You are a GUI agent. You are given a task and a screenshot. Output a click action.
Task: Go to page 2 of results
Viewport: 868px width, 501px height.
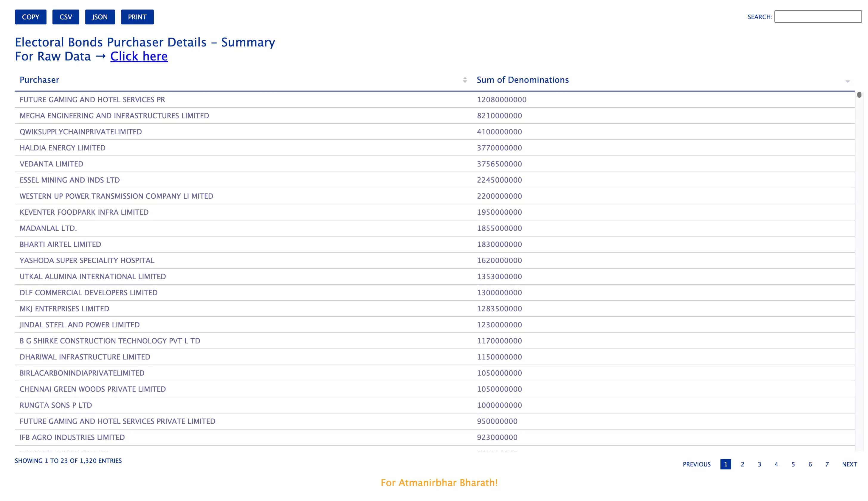[742, 464]
